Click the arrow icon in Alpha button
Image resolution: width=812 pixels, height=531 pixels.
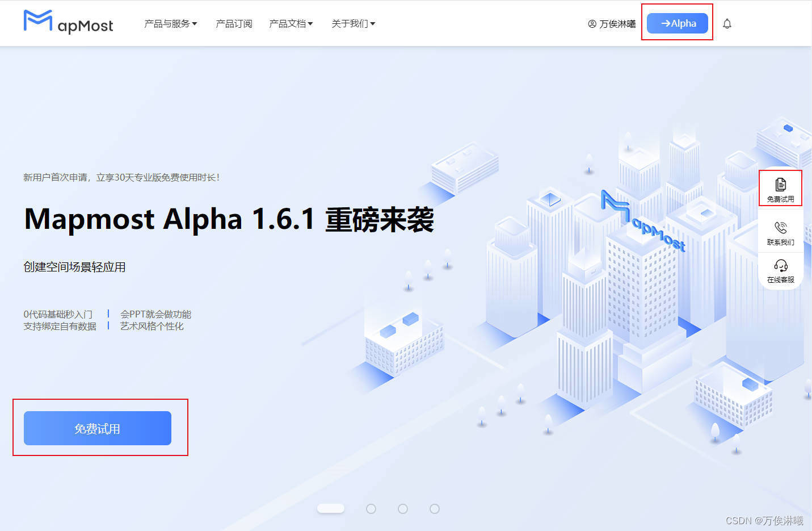click(666, 23)
